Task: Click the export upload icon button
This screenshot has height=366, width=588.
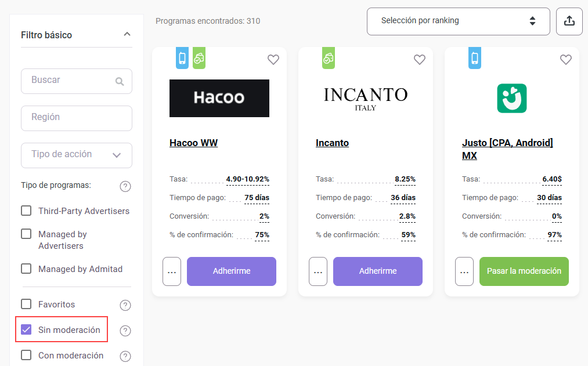Action: pyautogui.click(x=569, y=21)
